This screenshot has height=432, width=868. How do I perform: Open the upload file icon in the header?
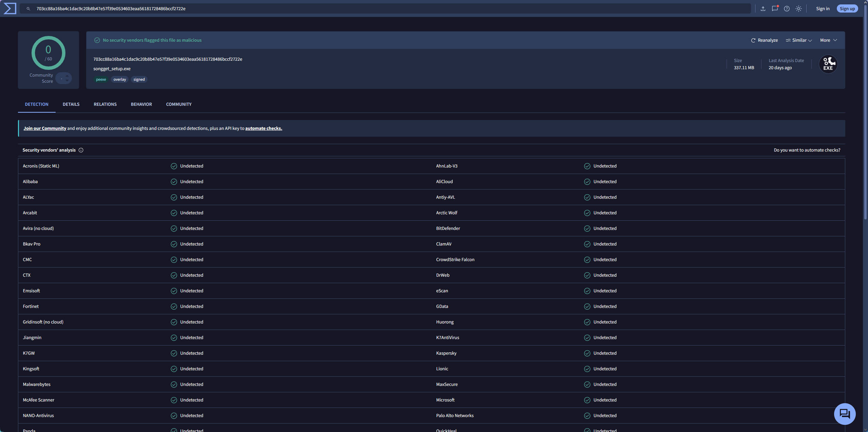pos(763,9)
